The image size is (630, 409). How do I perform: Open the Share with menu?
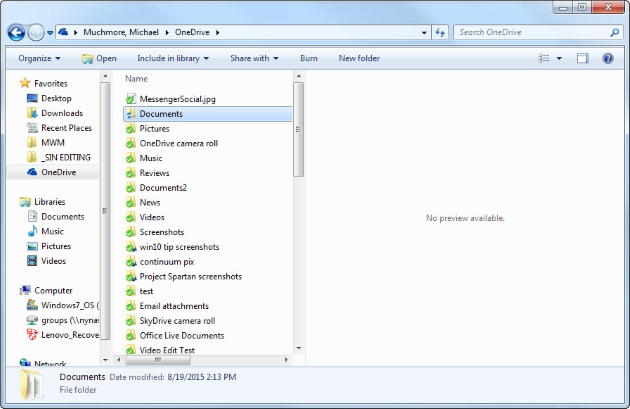click(254, 58)
